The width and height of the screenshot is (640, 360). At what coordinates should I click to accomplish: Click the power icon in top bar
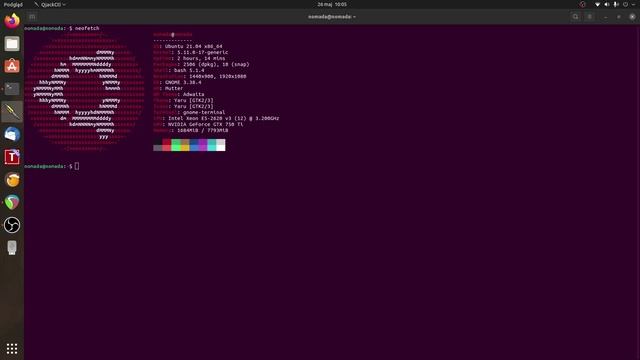click(x=625, y=4)
